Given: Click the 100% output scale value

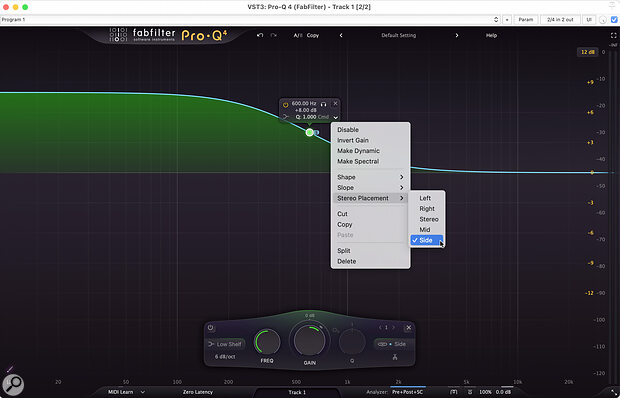Looking at the screenshot, I should 485,392.
